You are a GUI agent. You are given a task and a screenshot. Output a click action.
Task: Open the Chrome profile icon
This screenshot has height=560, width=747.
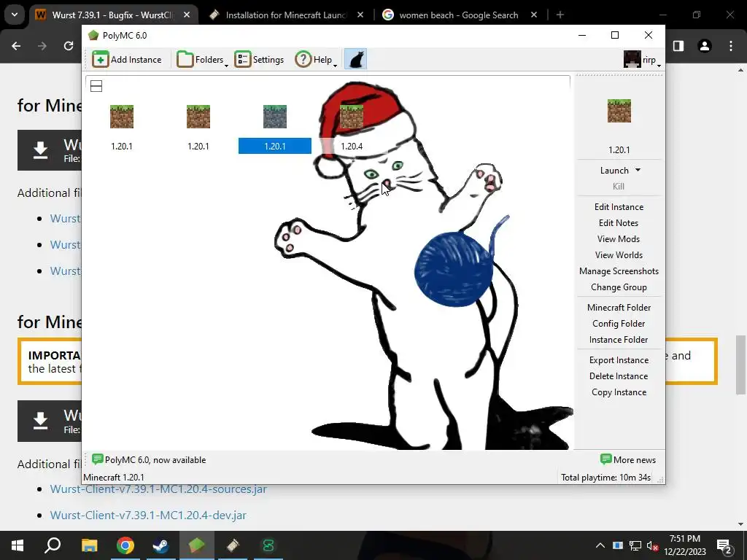click(x=705, y=46)
